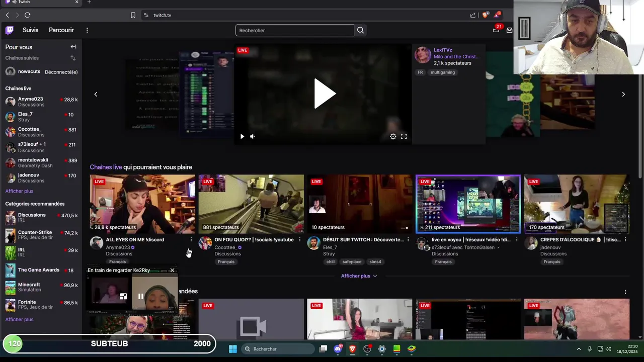Expand the mini player to full view
644x362 pixels.
coord(123,297)
